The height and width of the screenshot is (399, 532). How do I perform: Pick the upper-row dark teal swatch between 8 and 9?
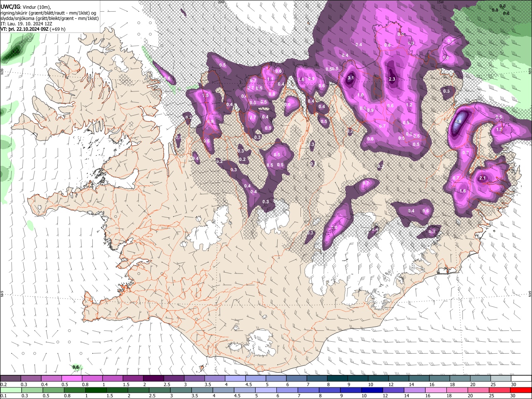337,379
